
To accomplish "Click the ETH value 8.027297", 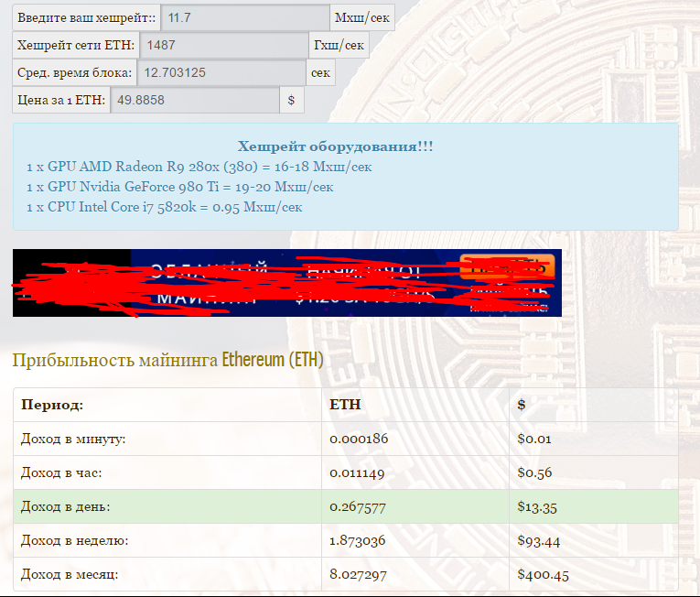I will (x=358, y=575).
